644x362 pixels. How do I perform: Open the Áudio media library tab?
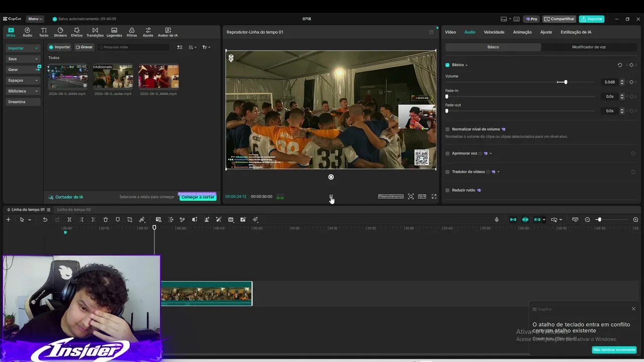tap(27, 32)
